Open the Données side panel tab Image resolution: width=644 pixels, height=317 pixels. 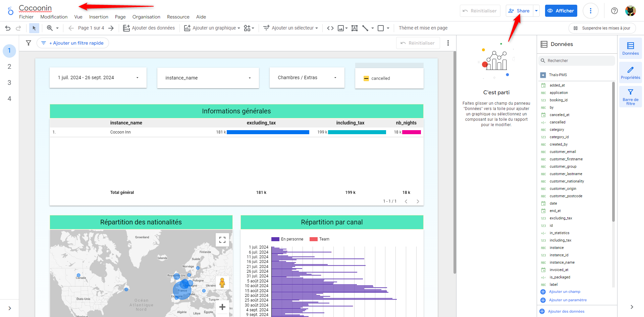click(631, 48)
